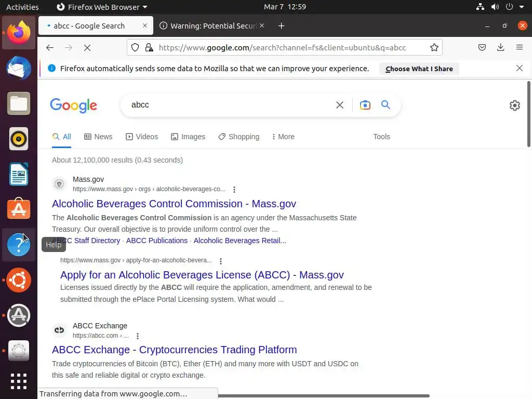This screenshot has width=532, height=399.
Task: Open the network indicator in top bar
Action: (x=480, y=7)
